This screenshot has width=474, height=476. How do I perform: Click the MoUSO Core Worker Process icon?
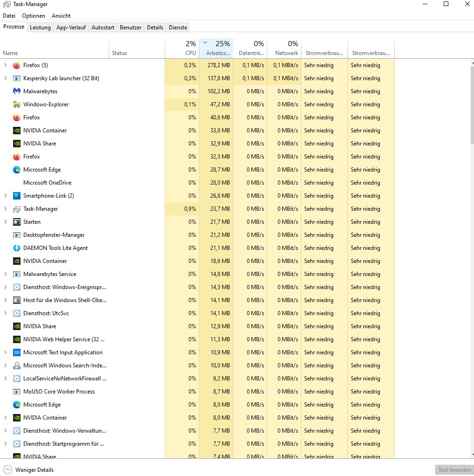click(x=17, y=392)
